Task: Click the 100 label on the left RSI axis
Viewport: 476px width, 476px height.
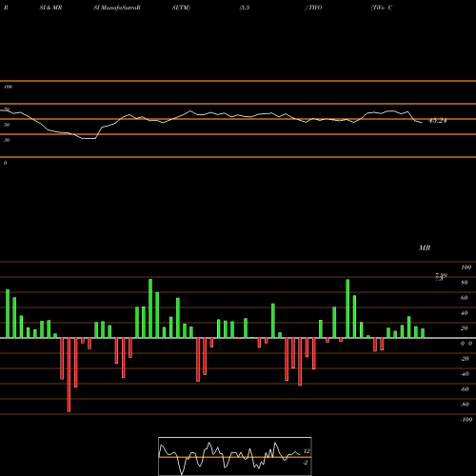Action: pos(8,87)
